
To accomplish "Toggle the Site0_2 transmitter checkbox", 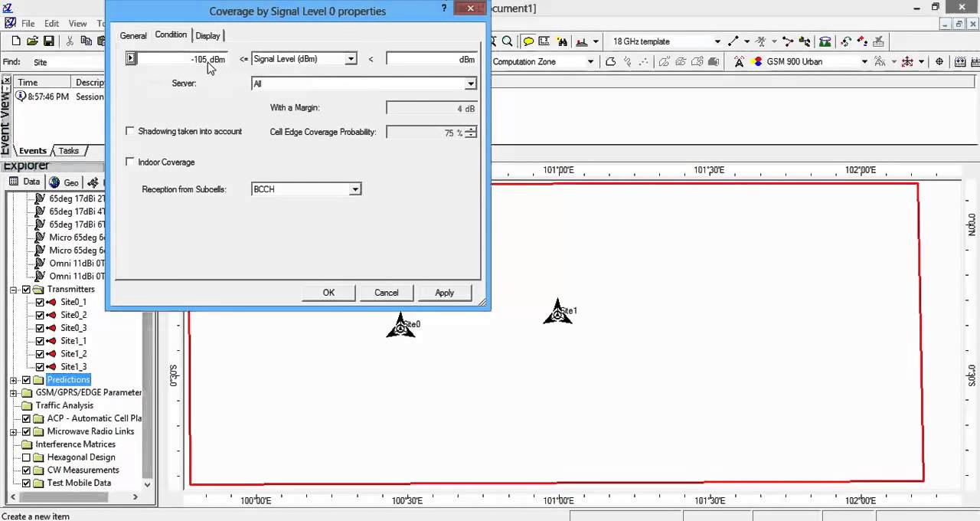I will pyautogui.click(x=40, y=315).
